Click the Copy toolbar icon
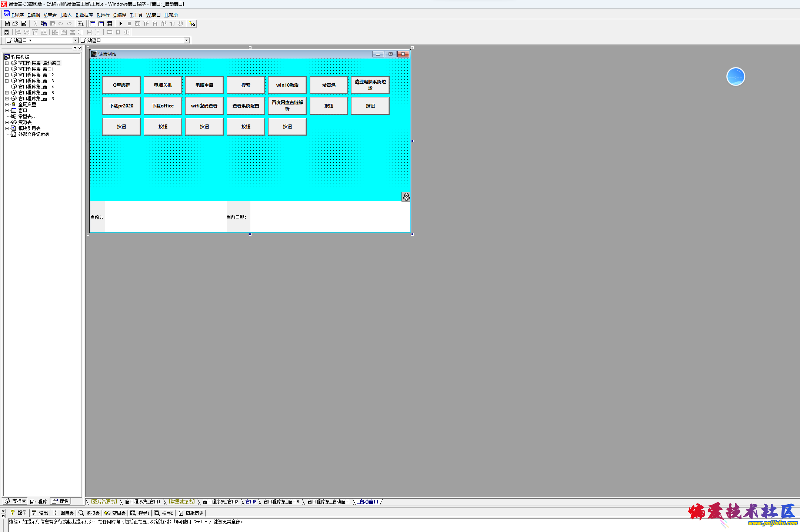The height and width of the screenshot is (532, 800). point(44,23)
